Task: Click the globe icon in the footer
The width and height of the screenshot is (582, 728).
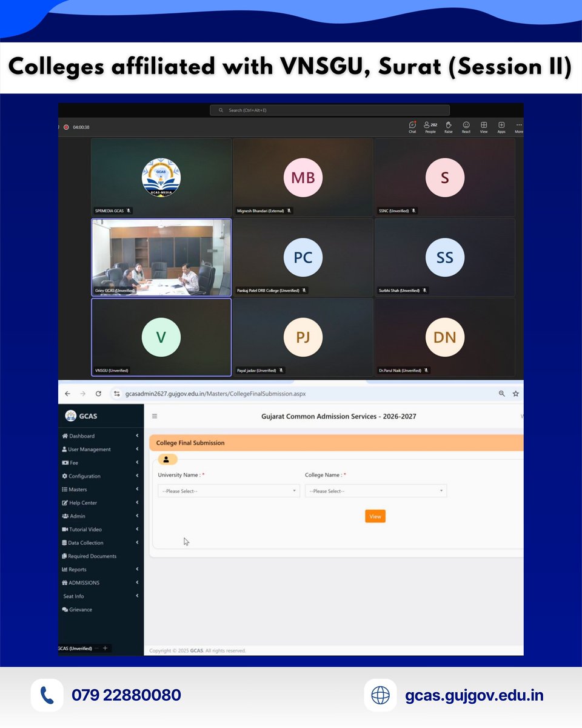Action: (380, 695)
